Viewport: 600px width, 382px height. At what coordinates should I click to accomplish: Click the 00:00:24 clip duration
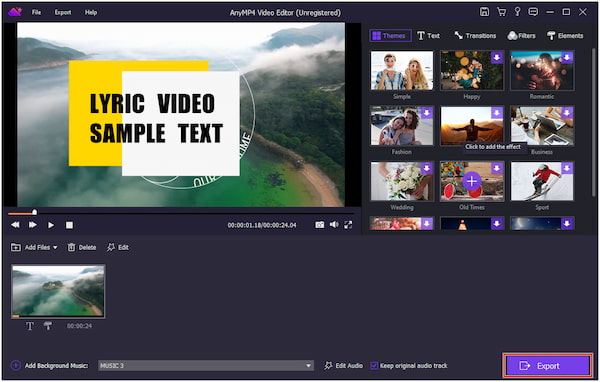point(80,326)
